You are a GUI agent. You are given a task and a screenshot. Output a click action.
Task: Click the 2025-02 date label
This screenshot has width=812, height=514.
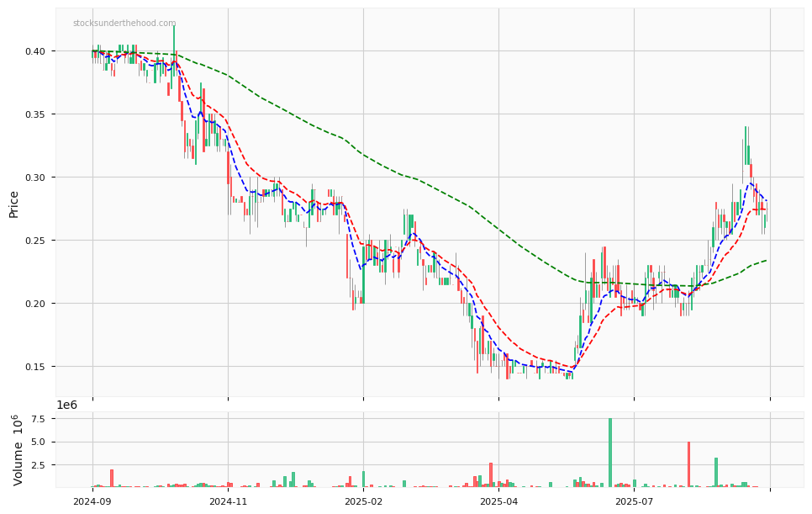click(x=363, y=501)
